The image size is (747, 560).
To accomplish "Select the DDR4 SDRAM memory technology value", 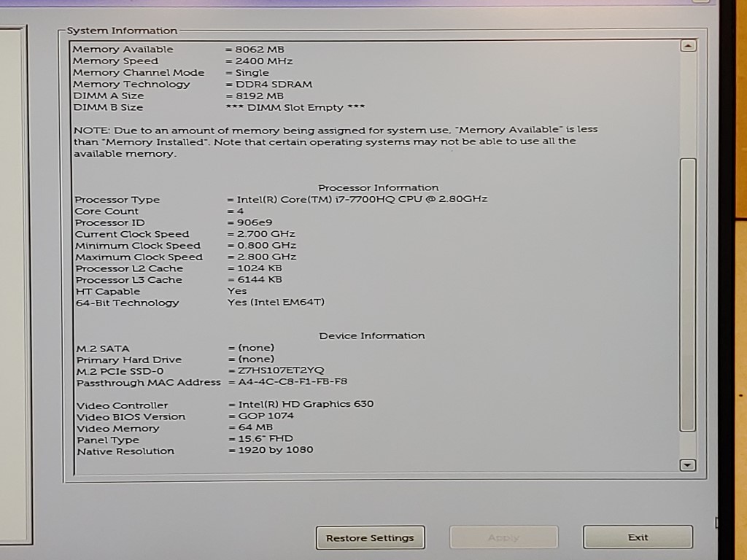I will coord(274,85).
